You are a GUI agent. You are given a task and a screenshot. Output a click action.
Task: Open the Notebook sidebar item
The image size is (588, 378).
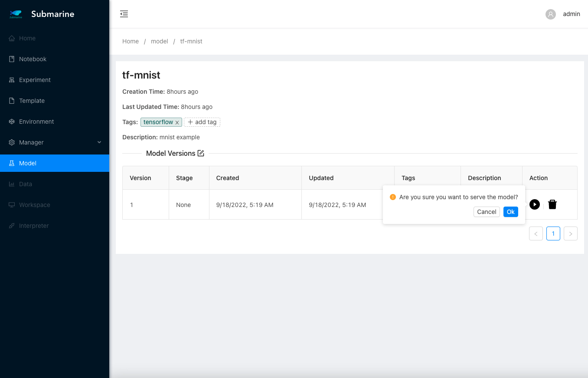(x=33, y=59)
